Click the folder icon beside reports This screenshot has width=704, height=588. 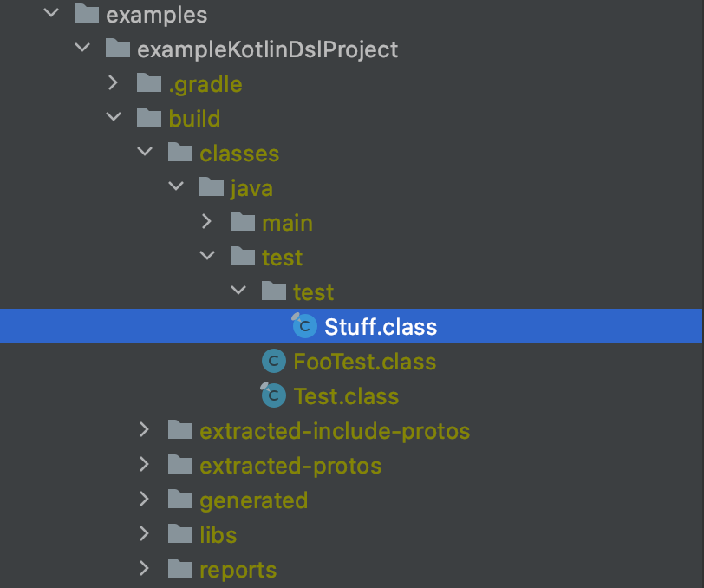[x=179, y=569]
